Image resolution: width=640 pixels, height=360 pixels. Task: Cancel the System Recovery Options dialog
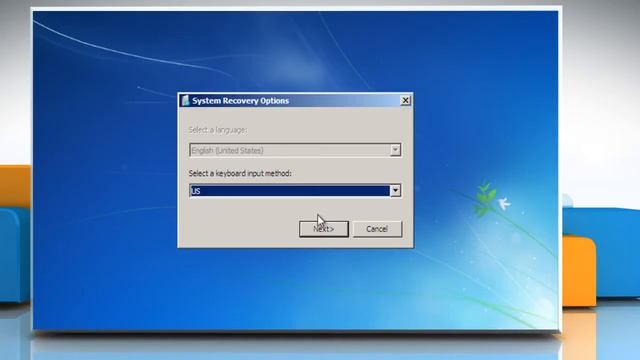[x=377, y=229]
